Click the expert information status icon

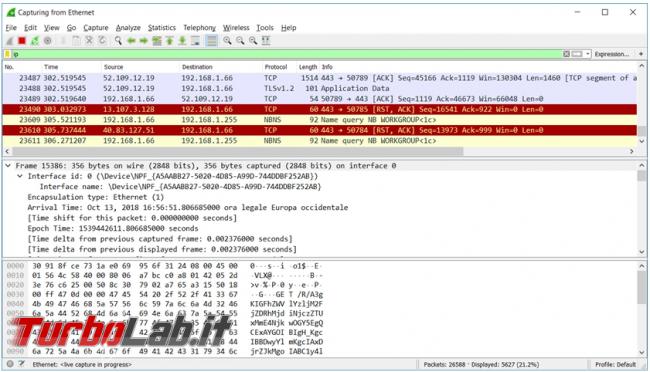[10, 364]
